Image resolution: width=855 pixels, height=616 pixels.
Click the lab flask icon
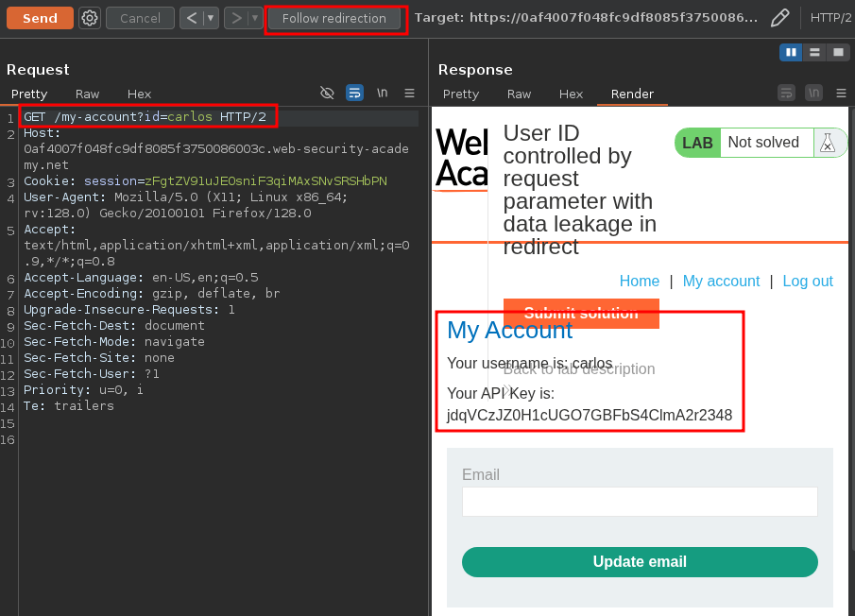828,143
